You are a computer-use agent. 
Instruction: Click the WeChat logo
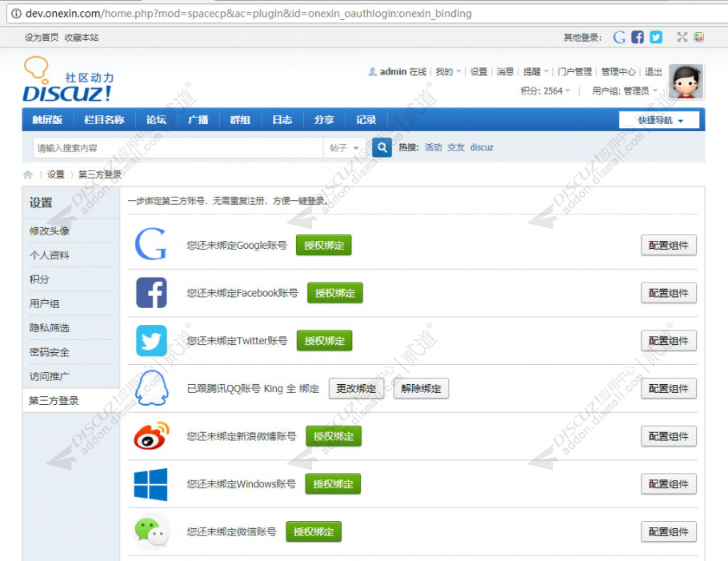[151, 531]
